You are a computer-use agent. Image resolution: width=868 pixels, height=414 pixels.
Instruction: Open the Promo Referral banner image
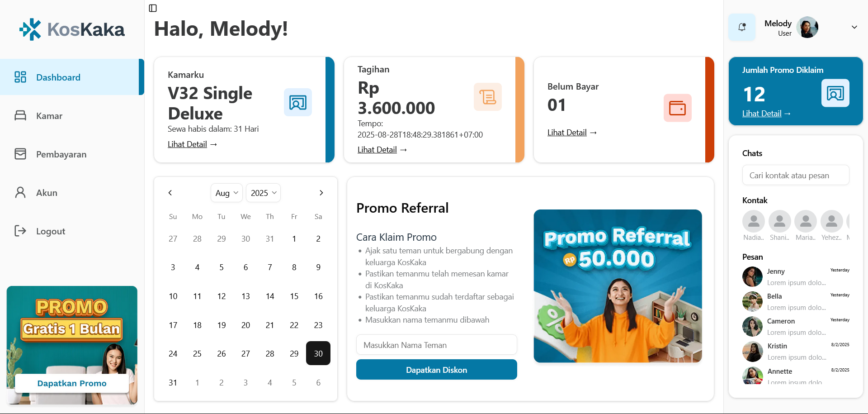coord(618,286)
